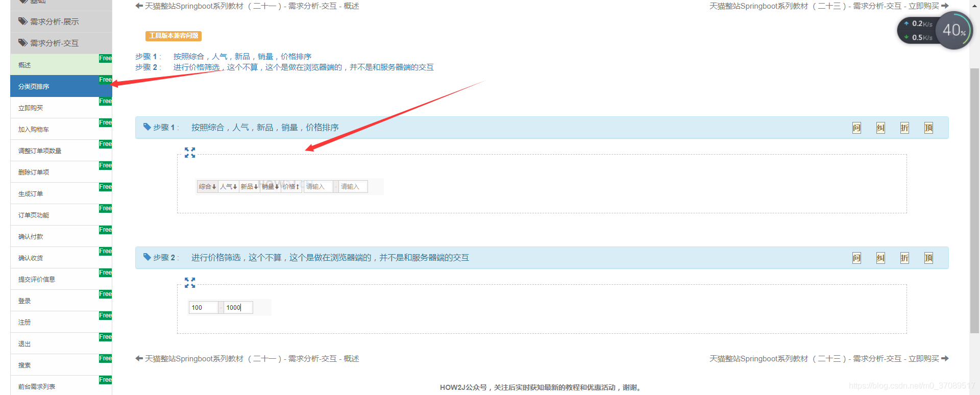Image resolution: width=980 pixels, height=395 pixels.
Task: Click the top left-arrow previous chapter icon
Action: tap(139, 6)
